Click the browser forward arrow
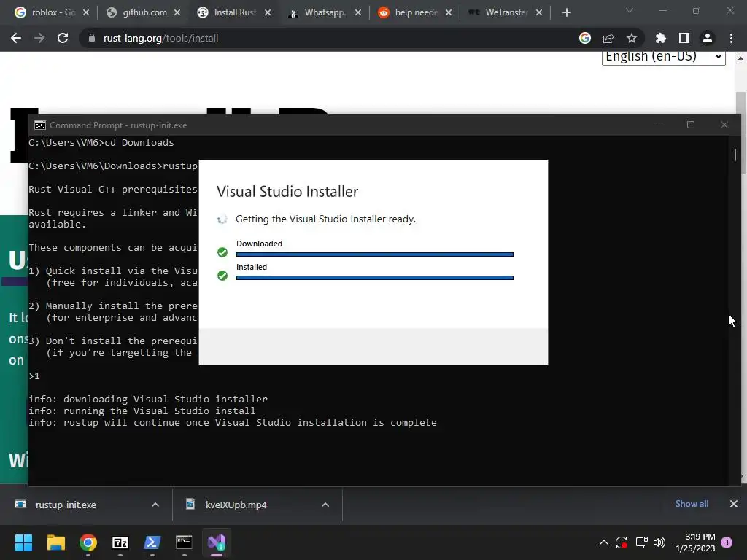The image size is (747, 560). 39,38
